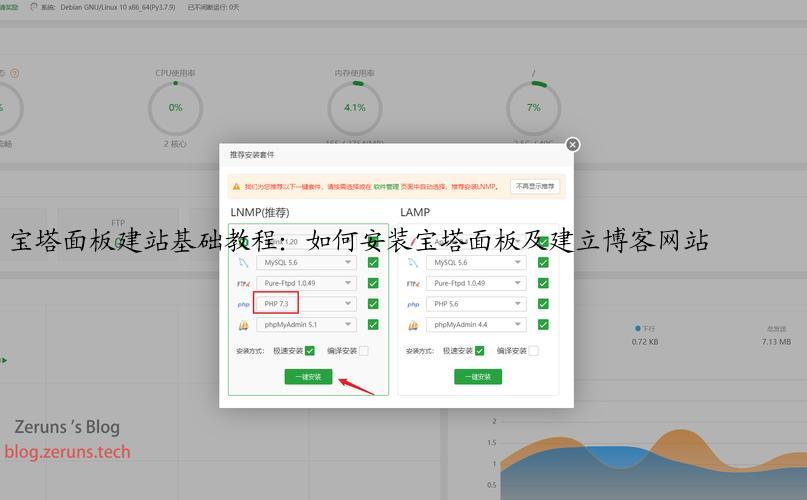Enable 编译安装 checkbox under LAMP
The image size is (807, 500).
click(x=533, y=351)
